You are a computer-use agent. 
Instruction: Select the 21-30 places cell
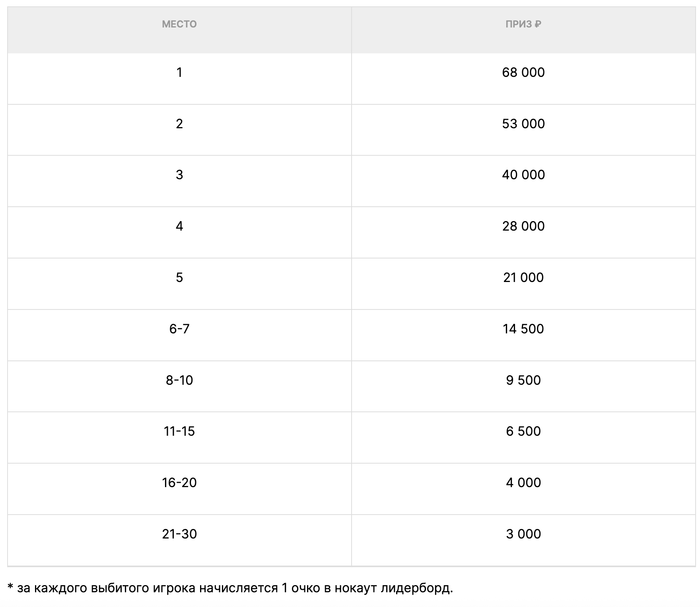179,534
